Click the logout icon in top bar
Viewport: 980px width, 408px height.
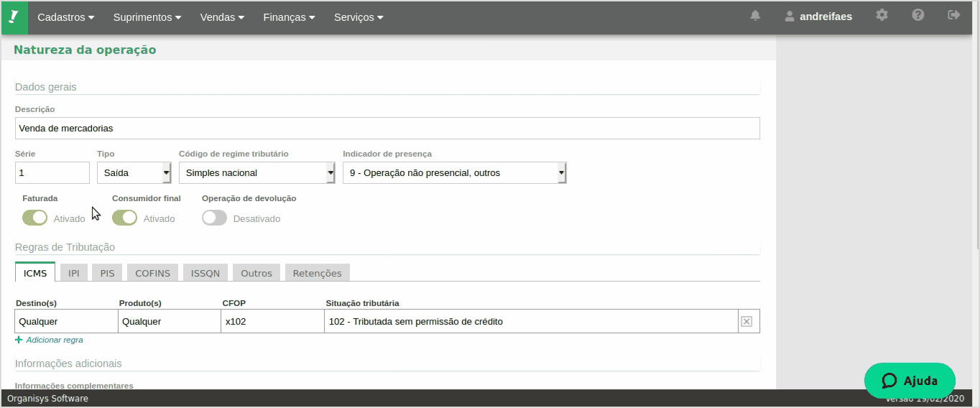pos(953,15)
